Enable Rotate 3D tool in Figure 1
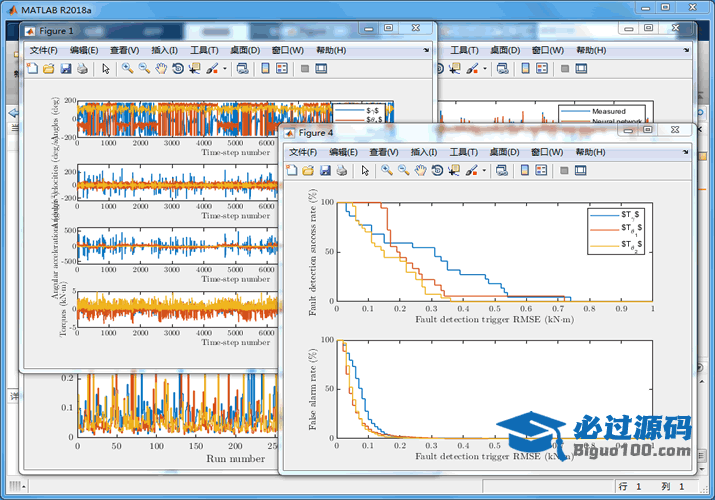The image size is (715, 500). click(178, 69)
